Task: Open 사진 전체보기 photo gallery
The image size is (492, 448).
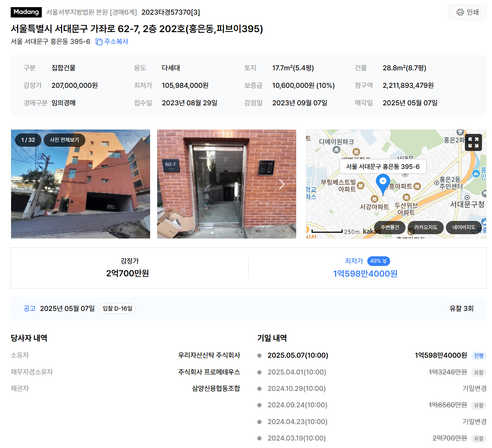Action: pos(64,140)
